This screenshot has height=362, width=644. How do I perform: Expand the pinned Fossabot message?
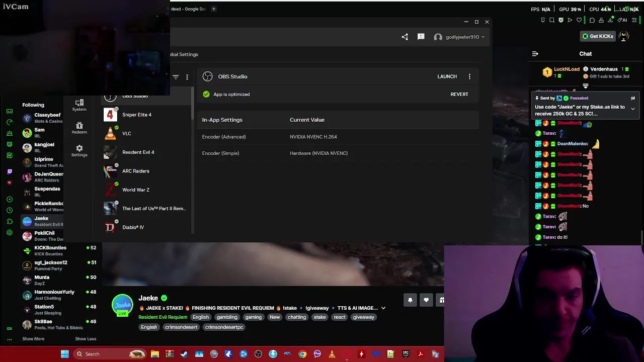633,109
